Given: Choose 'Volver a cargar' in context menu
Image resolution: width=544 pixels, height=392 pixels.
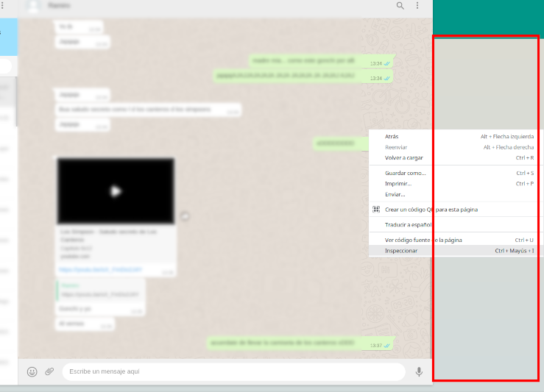Looking at the screenshot, I should click(403, 158).
